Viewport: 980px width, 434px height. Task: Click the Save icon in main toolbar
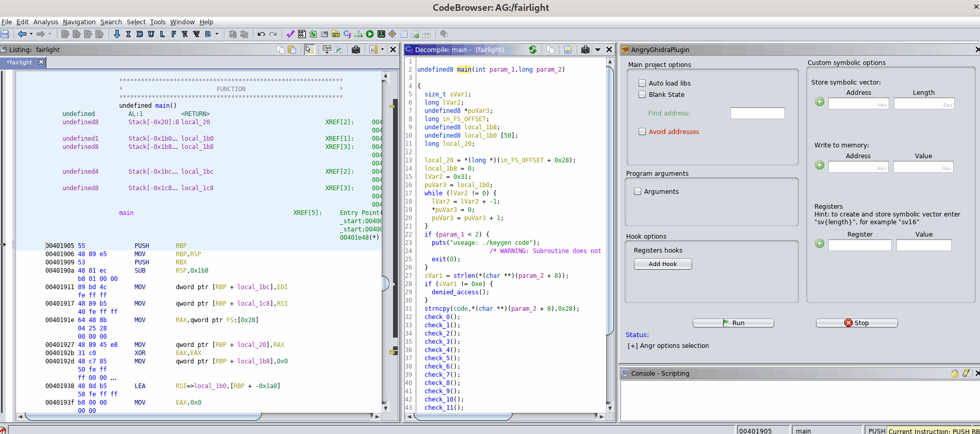[5, 34]
